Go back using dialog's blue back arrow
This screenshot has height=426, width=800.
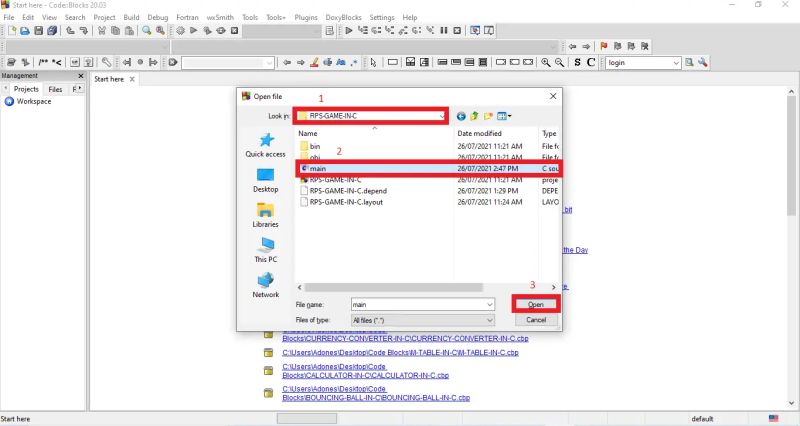pos(461,116)
